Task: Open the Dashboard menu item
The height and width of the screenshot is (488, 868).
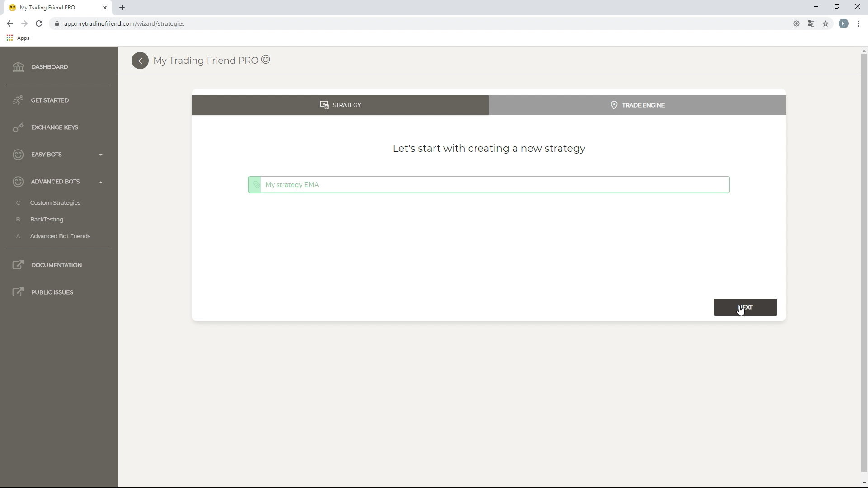Action: coord(59,67)
